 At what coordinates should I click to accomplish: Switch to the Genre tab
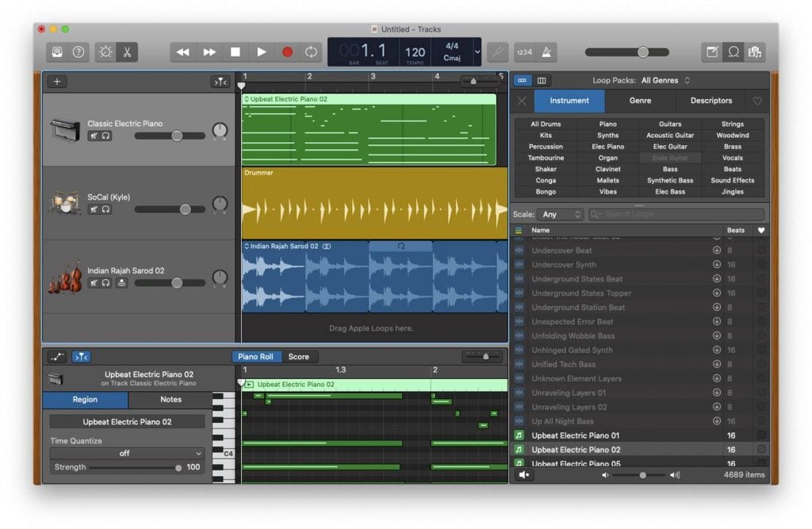pos(640,101)
